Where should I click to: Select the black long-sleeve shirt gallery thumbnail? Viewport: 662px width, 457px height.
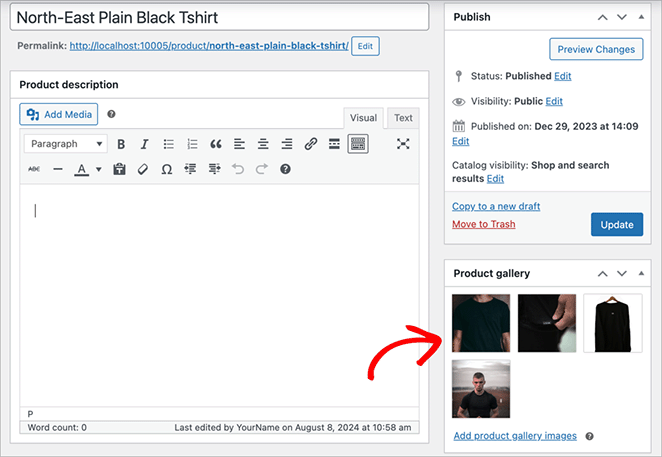tap(612, 323)
